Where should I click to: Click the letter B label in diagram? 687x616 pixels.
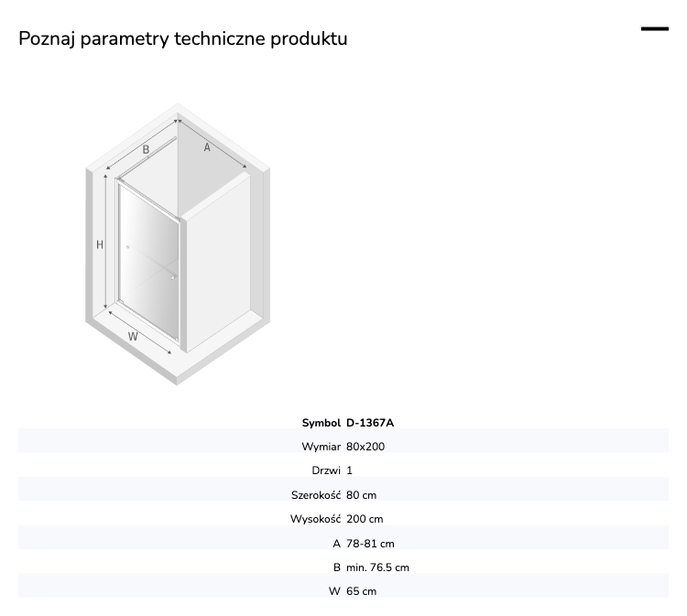146,149
